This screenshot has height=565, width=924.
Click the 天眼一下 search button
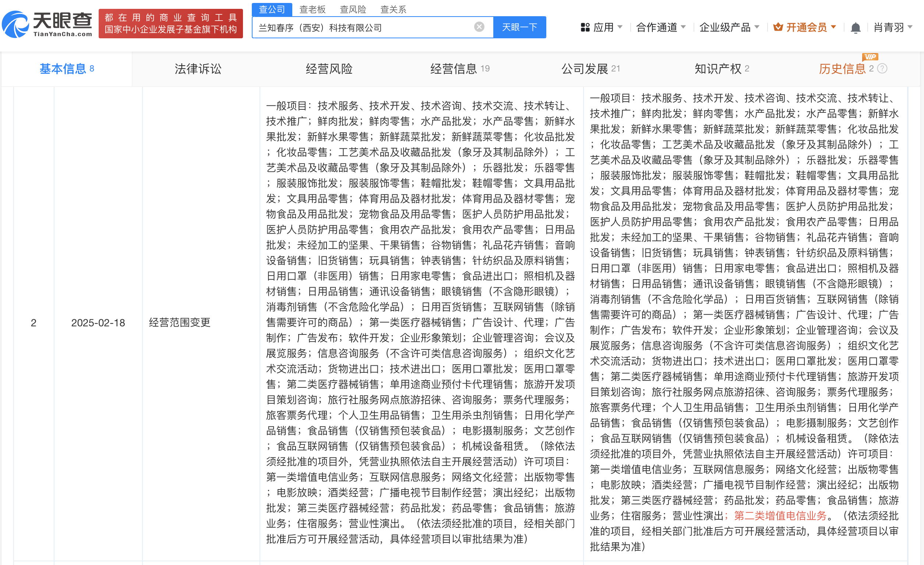(x=519, y=27)
